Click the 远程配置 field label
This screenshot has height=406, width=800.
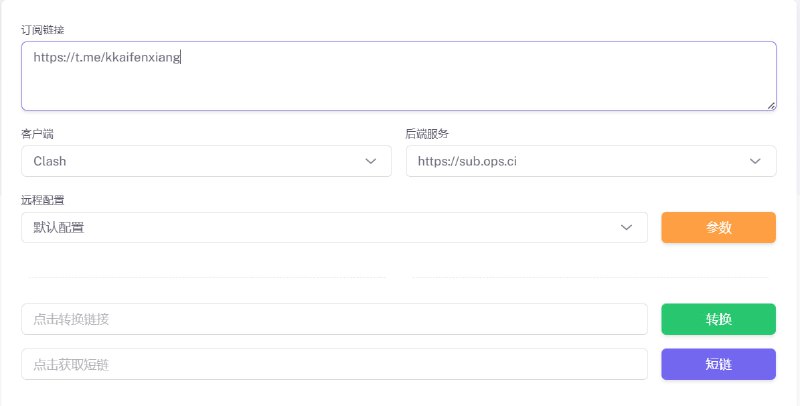(x=43, y=200)
